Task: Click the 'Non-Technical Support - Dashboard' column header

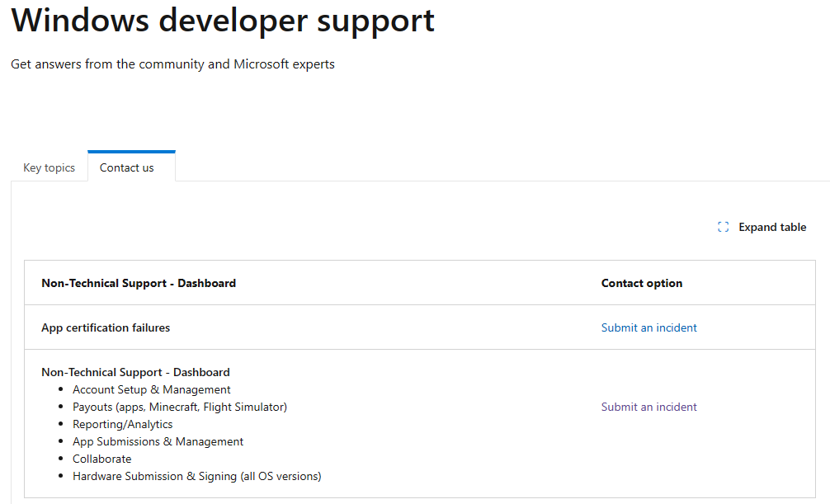Action: [139, 283]
